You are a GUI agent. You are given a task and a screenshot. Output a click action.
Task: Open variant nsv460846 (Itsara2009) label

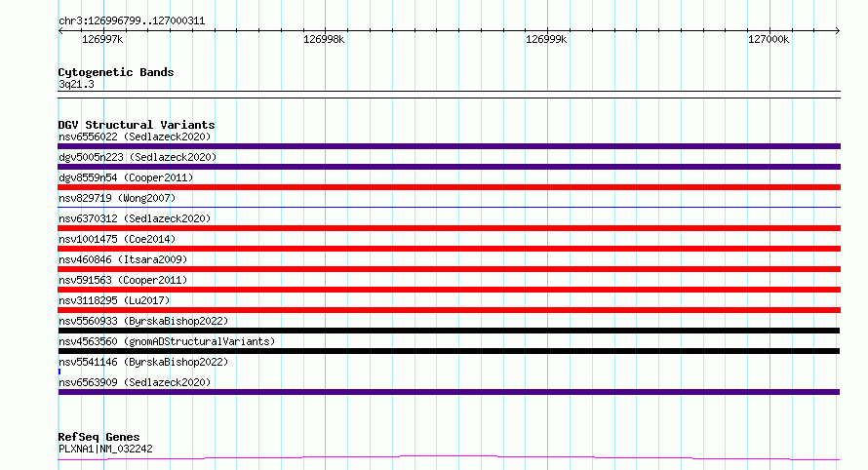[x=123, y=259]
